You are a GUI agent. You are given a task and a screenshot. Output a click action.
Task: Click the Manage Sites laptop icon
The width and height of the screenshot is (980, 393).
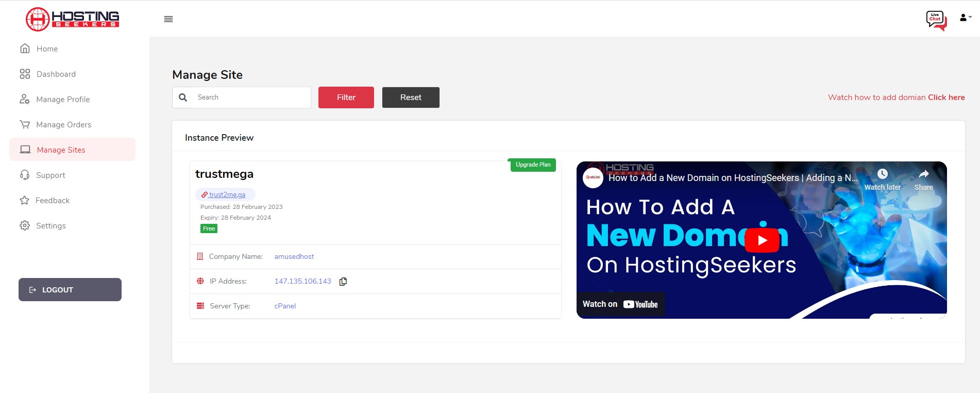coord(25,150)
